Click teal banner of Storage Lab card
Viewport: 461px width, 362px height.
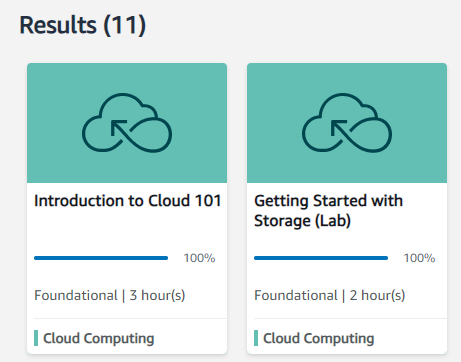[x=347, y=123]
